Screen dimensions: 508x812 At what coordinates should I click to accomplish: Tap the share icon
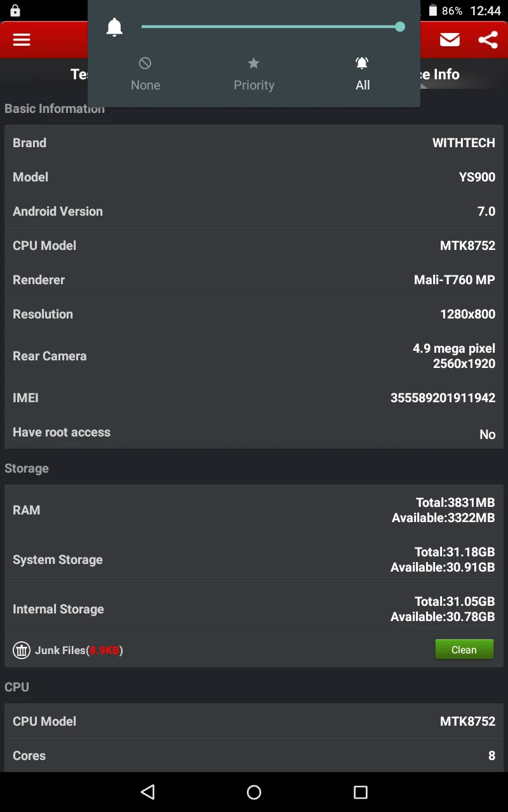[x=488, y=40]
